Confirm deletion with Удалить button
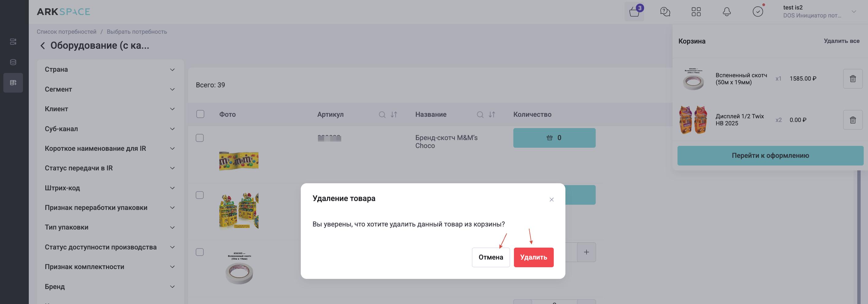868x304 pixels. click(534, 257)
